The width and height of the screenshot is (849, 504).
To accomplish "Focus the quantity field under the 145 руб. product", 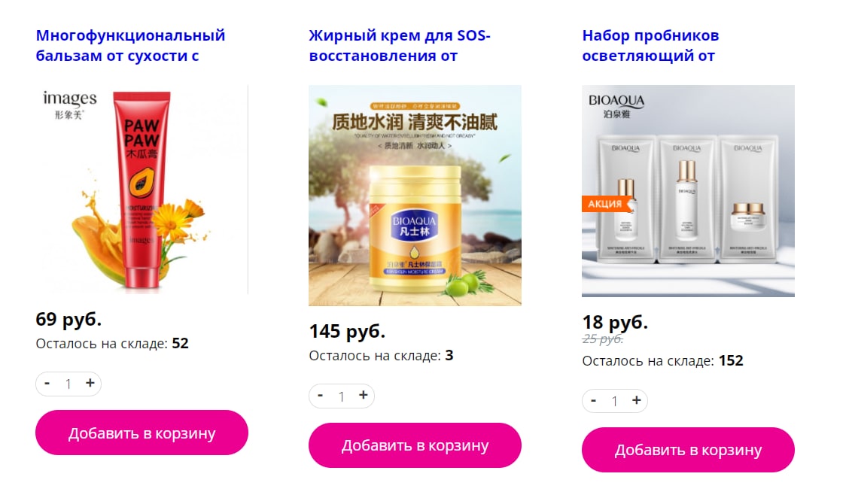I will pyautogui.click(x=342, y=396).
